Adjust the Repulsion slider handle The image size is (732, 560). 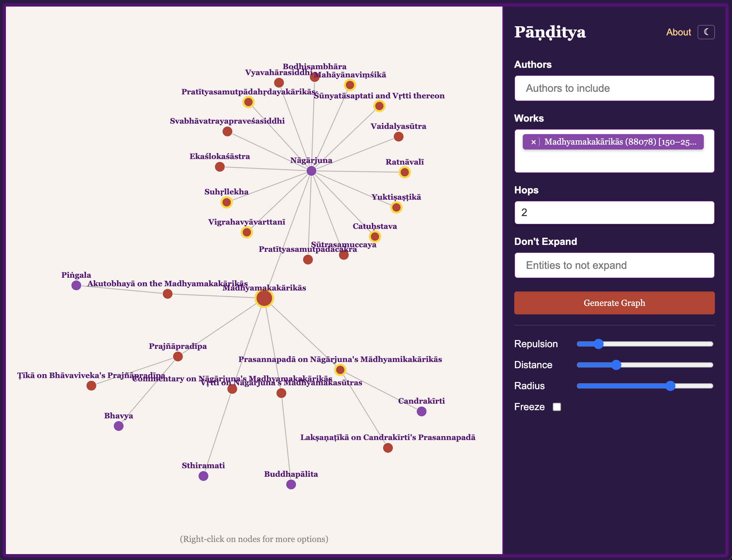[599, 344]
